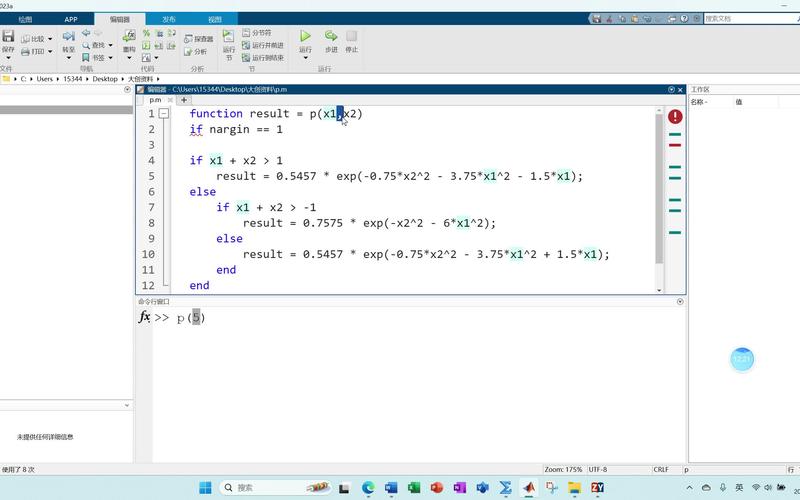Open the Print (打印) dropdown arrow
Screen dimensions: 800x500
pos(50,51)
